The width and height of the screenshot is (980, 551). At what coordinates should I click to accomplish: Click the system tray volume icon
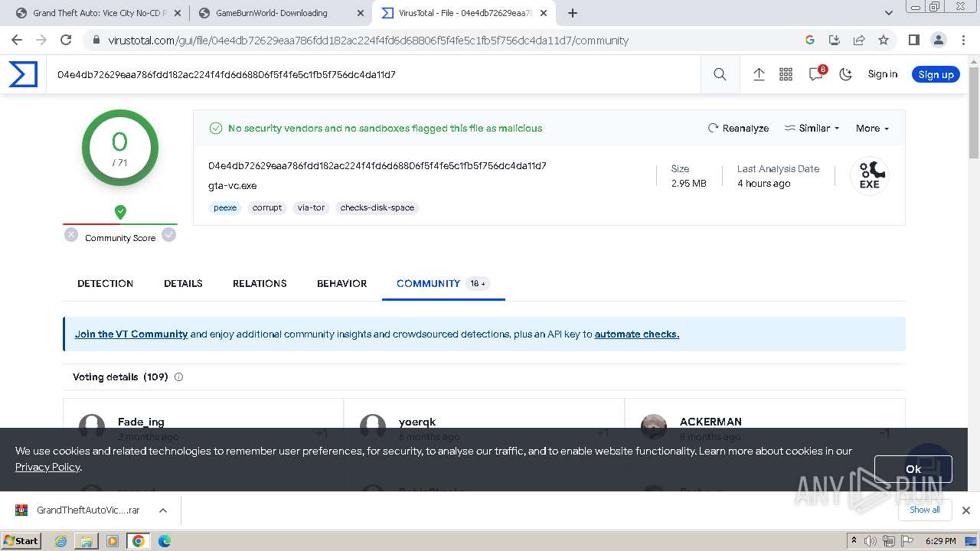pos(871,541)
